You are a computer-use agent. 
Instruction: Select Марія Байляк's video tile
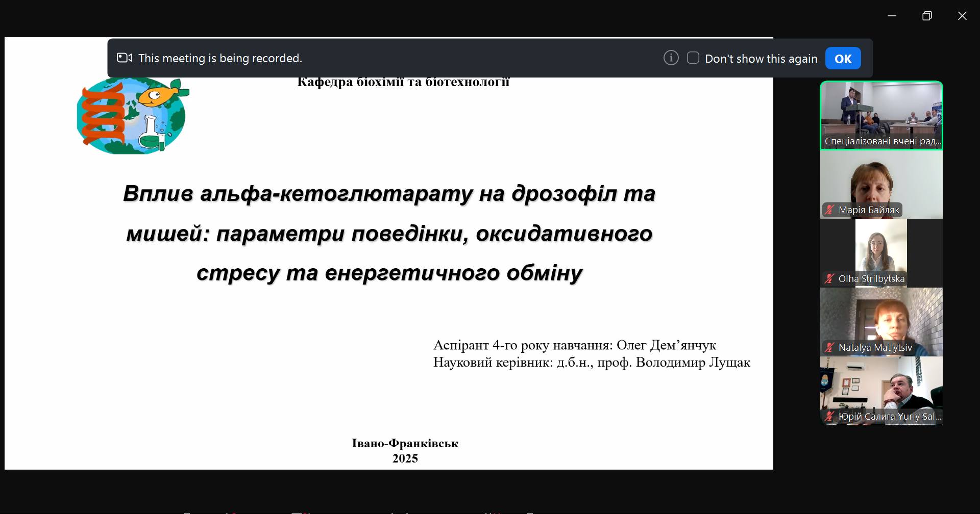pyautogui.click(x=881, y=185)
